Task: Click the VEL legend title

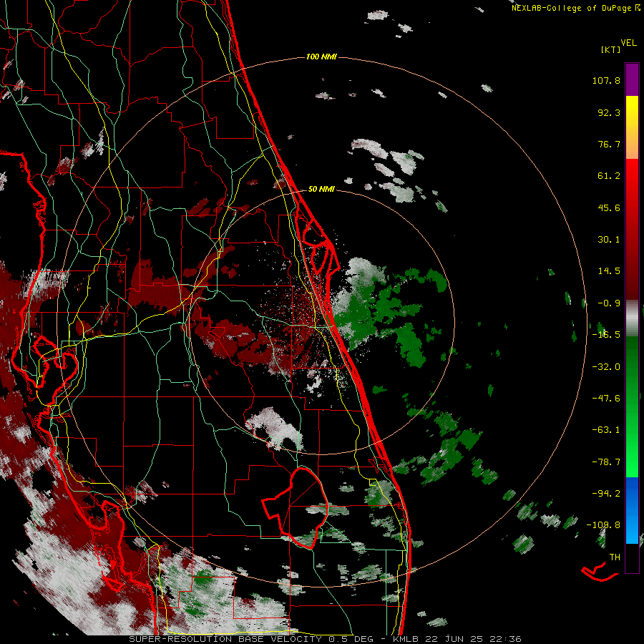Action: point(628,43)
